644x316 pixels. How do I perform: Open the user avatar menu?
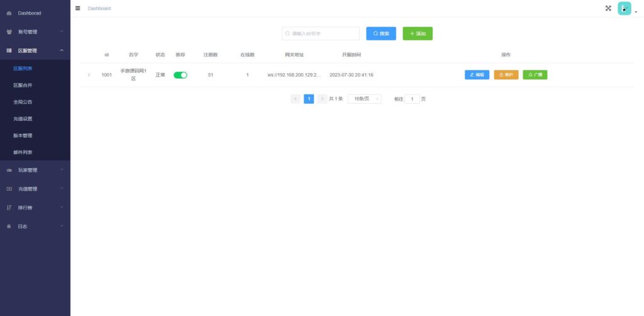pos(625,8)
